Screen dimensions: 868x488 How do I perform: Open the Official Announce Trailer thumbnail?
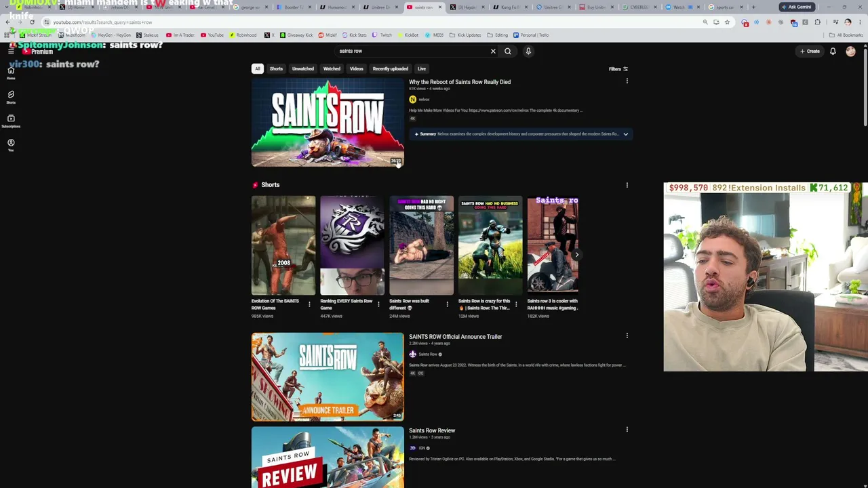coord(328,377)
